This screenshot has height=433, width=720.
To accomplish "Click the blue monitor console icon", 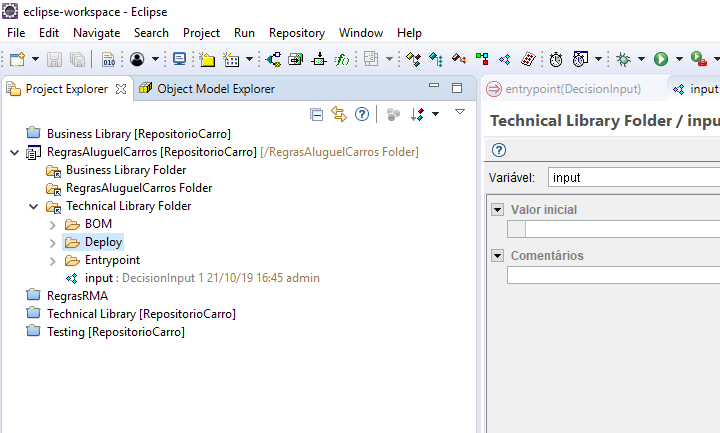I will 179,59.
